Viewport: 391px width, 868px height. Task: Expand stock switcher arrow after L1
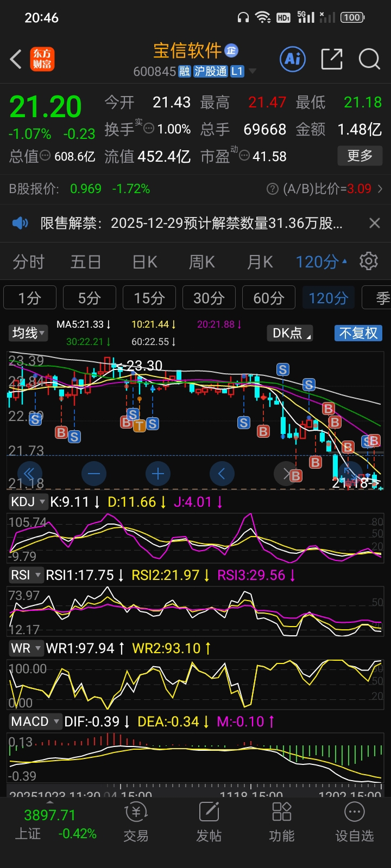coord(253,72)
